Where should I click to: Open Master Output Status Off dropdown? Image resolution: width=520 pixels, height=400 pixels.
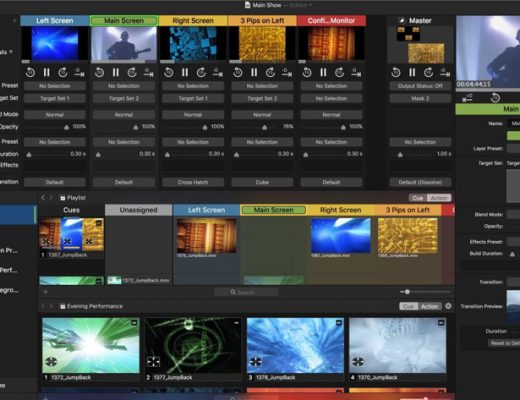pos(420,86)
